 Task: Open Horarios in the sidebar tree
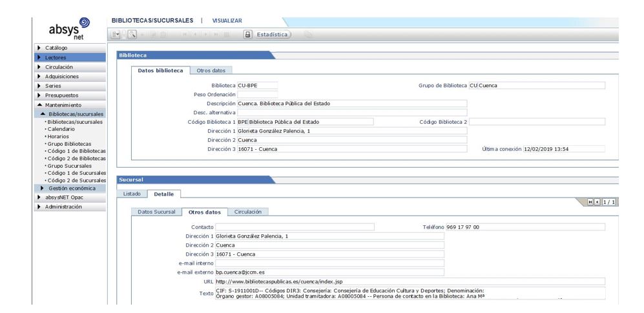tap(61, 136)
